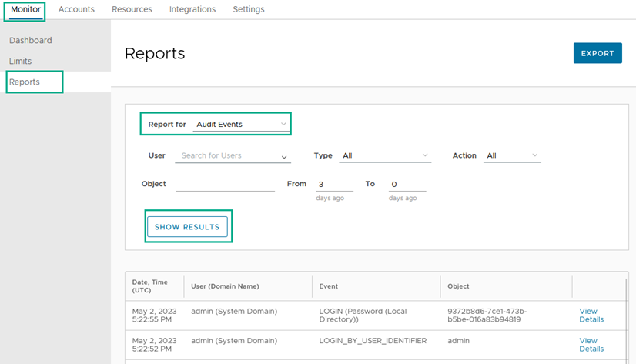Switch to the Accounts tab
Viewport: 636px width, 364px height.
76,9
